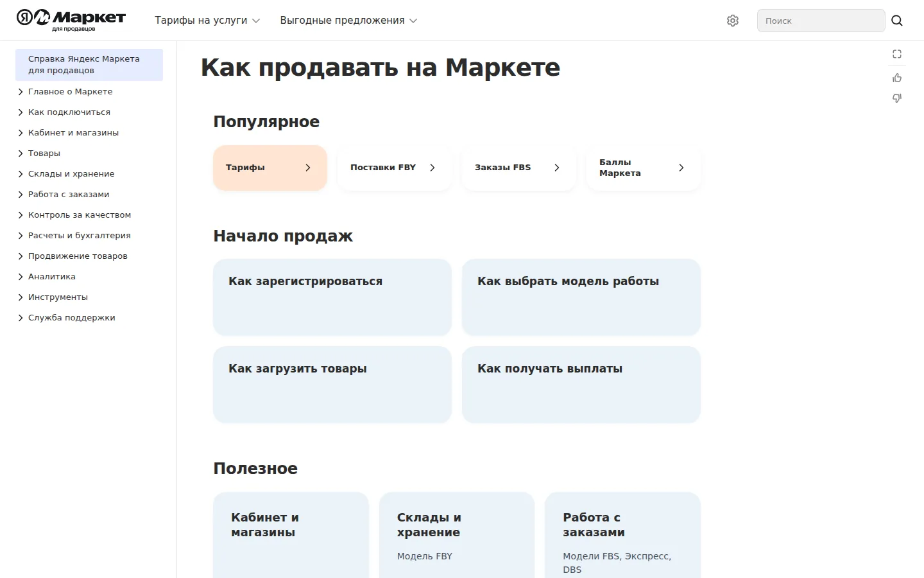The height and width of the screenshot is (578, 924).
Task: Expand the Аналитика chevron
Action: pyautogui.click(x=21, y=277)
